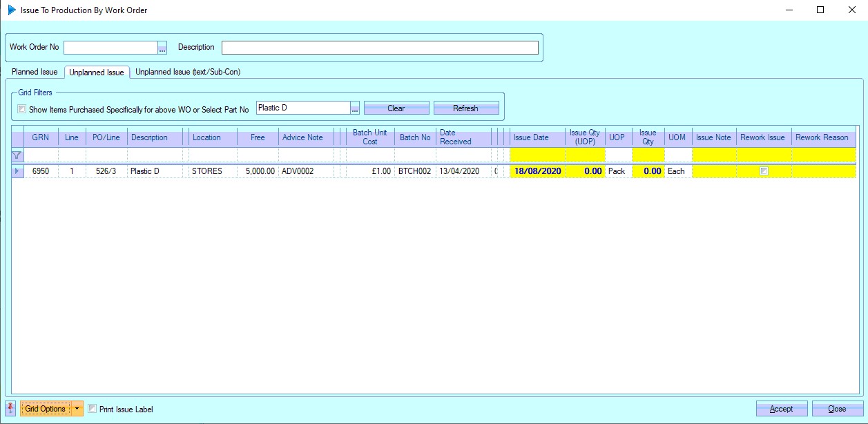Sort by the Date Received column header
The height and width of the screenshot is (424, 868).
(x=463, y=137)
